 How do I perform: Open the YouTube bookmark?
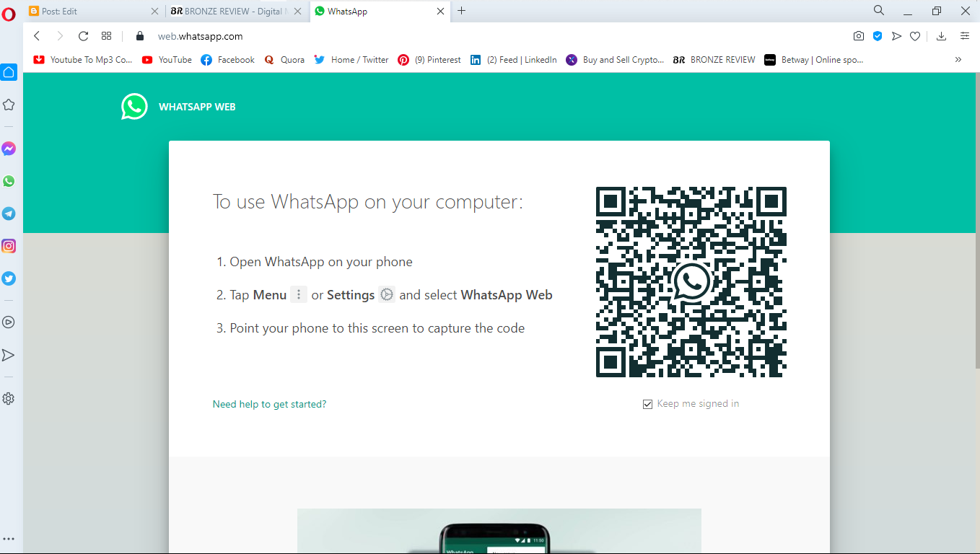pyautogui.click(x=167, y=60)
